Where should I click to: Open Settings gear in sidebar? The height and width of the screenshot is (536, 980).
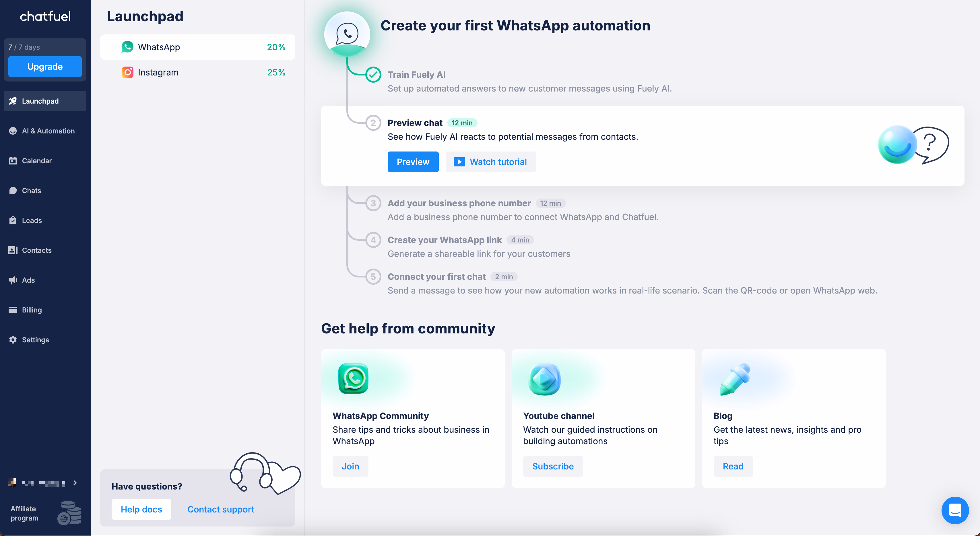pos(13,340)
